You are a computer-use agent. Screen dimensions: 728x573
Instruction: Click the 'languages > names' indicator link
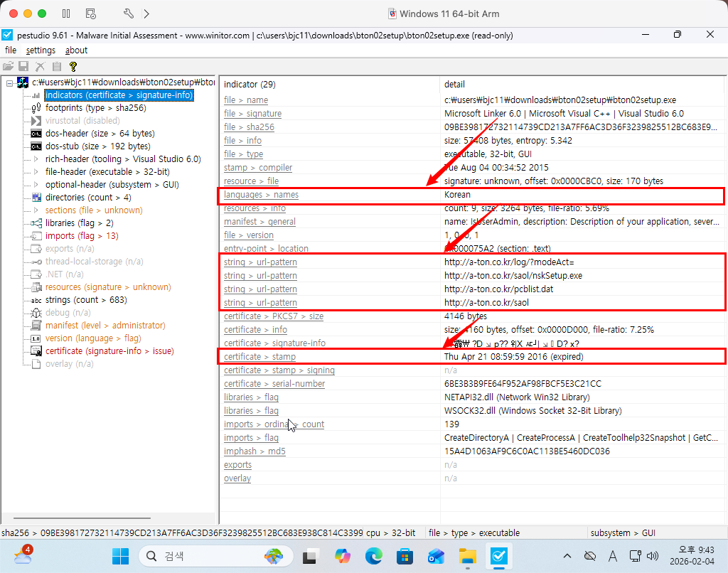pos(261,195)
